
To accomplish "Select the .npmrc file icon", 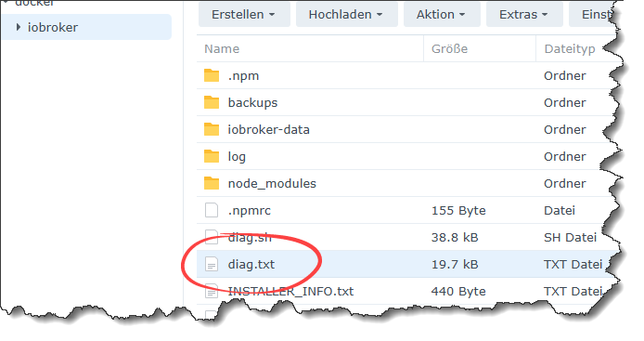I will click(212, 210).
